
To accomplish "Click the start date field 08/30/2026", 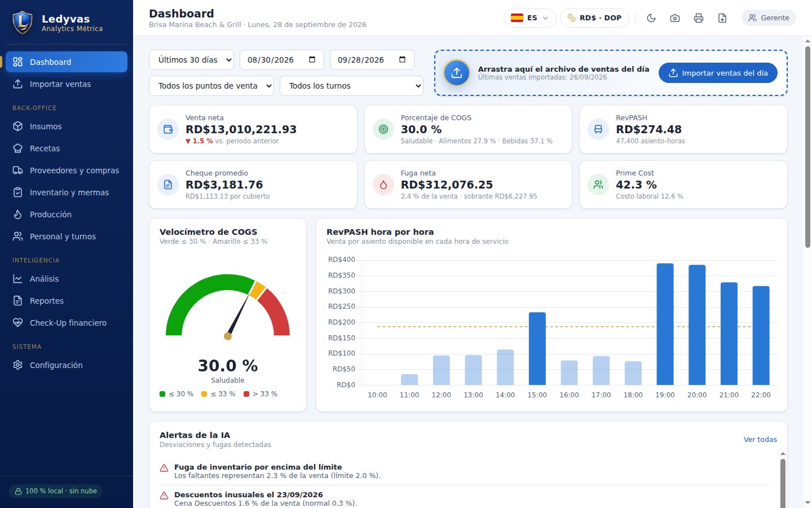I will click(282, 60).
